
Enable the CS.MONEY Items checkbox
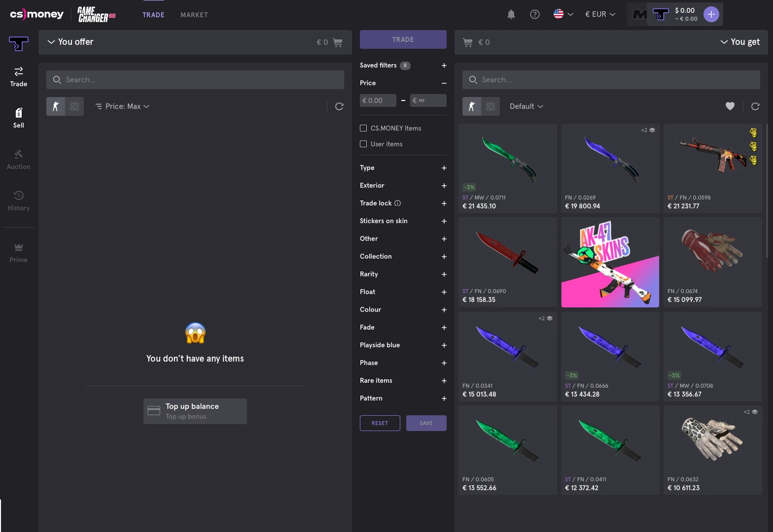coord(363,128)
